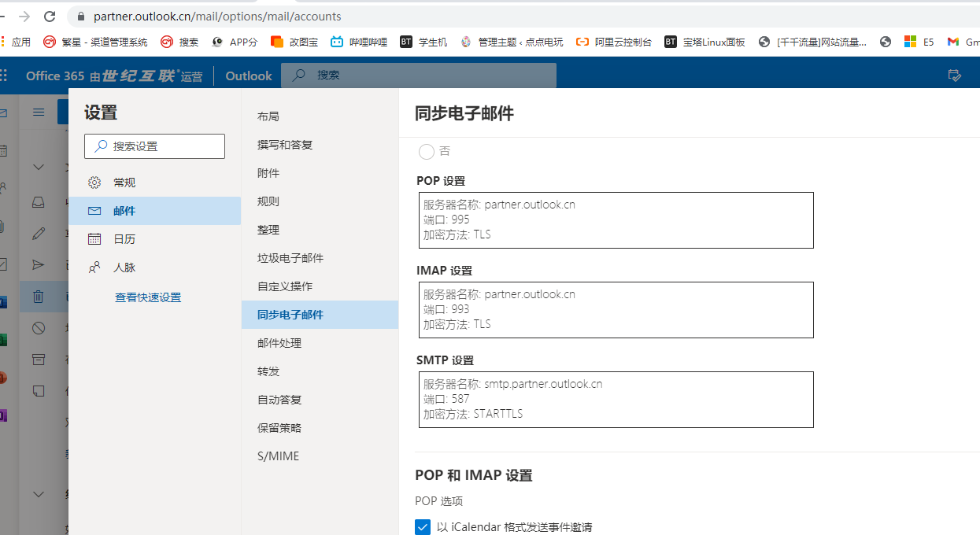Select the 否 radio button
Image resolution: width=980 pixels, height=535 pixels.
tap(427, 151)
